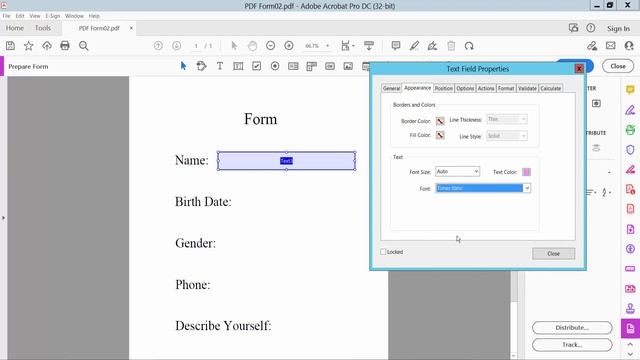Switch to the Actions tab
This screenshot has width=640, height=360.
[486, 88]
